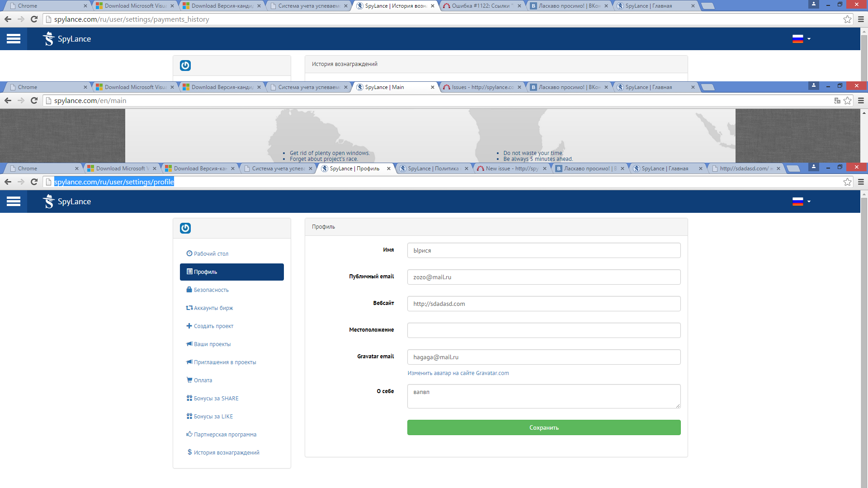Open Chrome menu in the profile window
This screenshot has height=488, width=868.
pyautogui.click(x=861, y=182)
